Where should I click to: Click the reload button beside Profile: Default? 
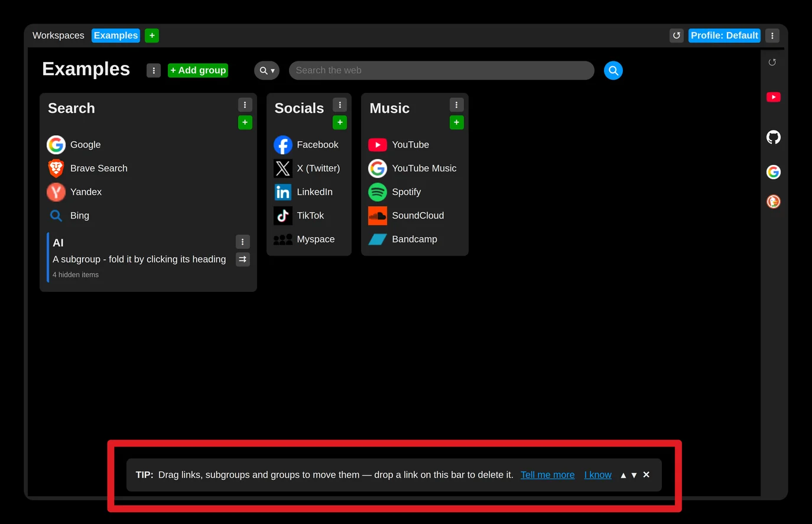(x=677, y=35)
